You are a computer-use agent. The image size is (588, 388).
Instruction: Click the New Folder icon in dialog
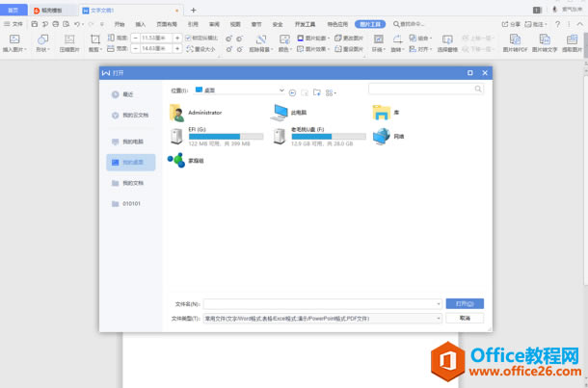(x=317, y=92)
